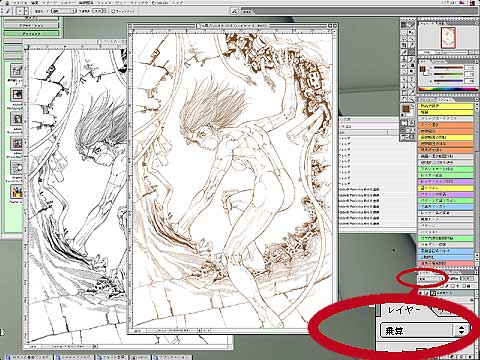Toggle layer visibility eye in Layers palette
This screenshot has width=480, height=360.
[x=420, y=293]
